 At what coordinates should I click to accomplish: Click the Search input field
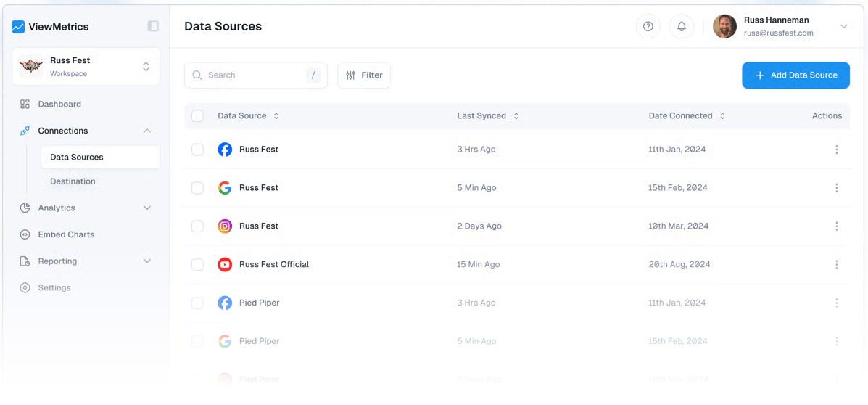point(254,75)
